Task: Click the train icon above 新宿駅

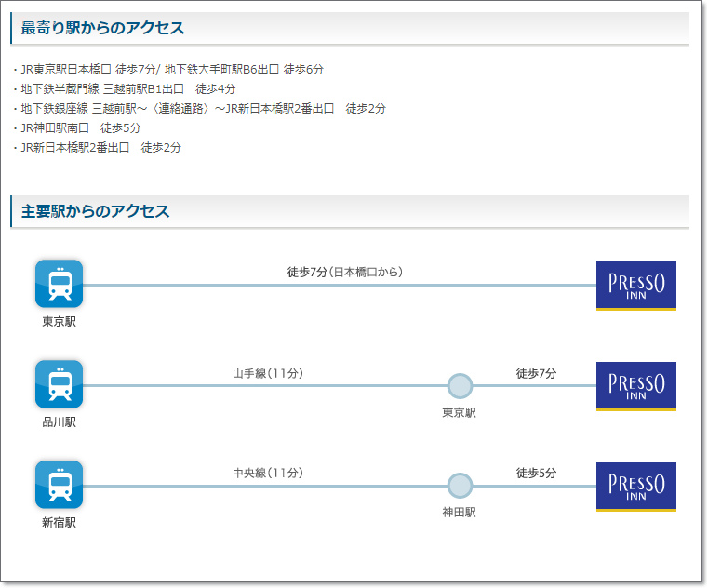Action: (x=60, y=485)
